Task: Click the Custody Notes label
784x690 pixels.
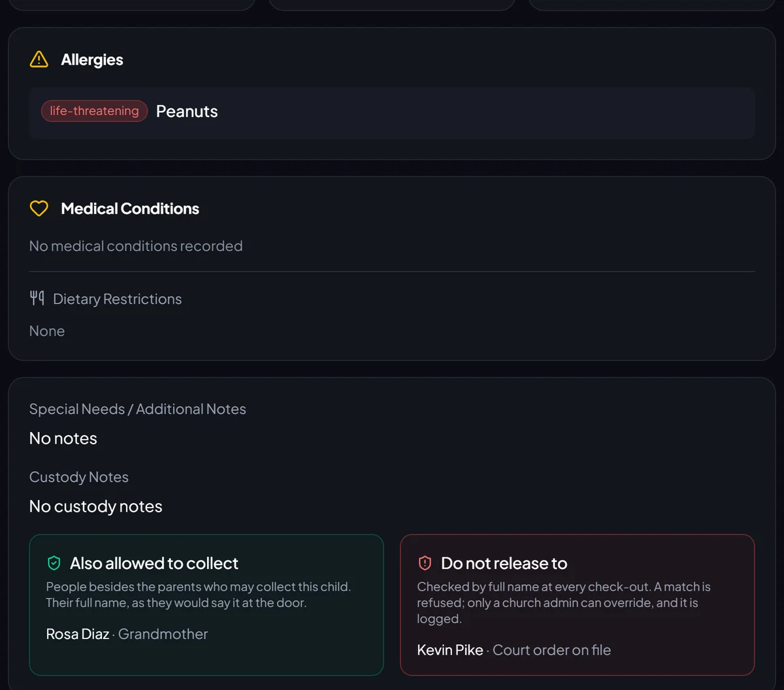Action: [79, 477]
